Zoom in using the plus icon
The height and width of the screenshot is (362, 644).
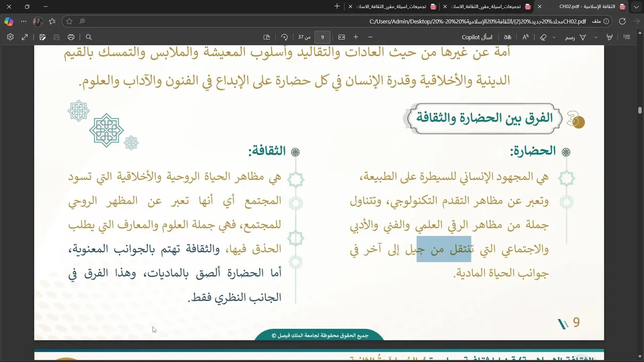[x=356, y=37]
